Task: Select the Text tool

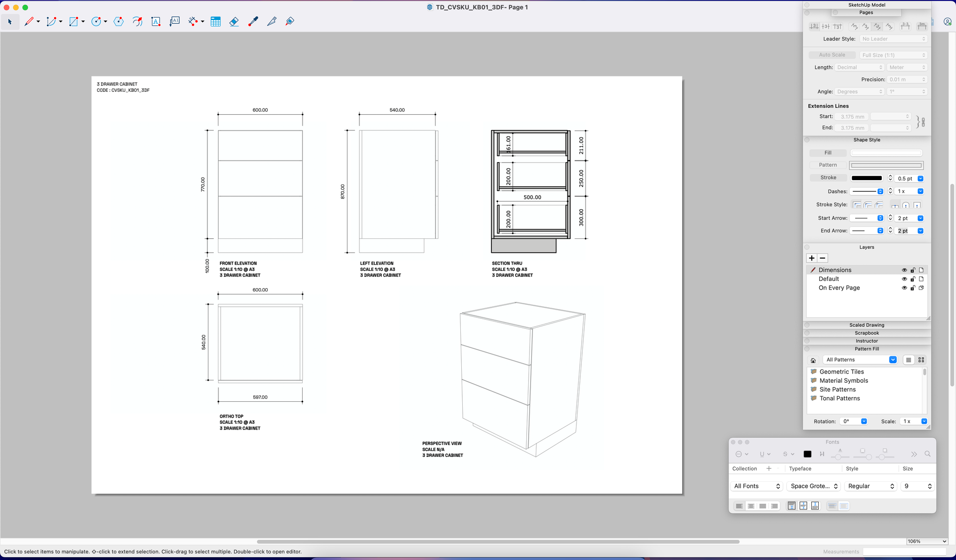Action: pyautogui.click(x=156, y=22)
